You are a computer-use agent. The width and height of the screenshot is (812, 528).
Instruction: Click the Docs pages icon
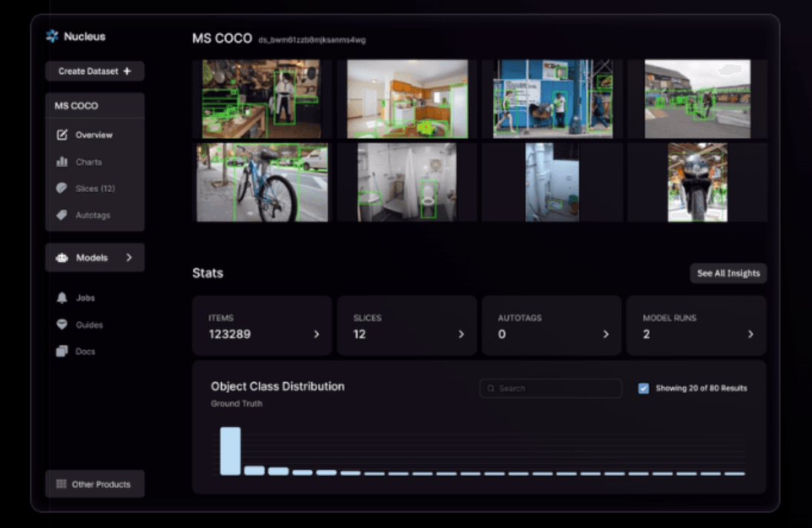pyautogui.click(x=62, y=352)
